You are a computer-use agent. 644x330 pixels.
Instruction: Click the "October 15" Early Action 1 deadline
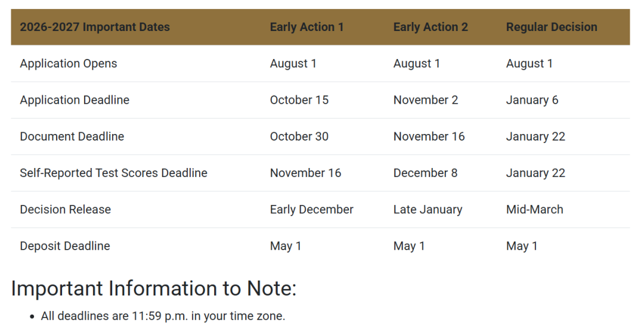click(x=299, y=100)
